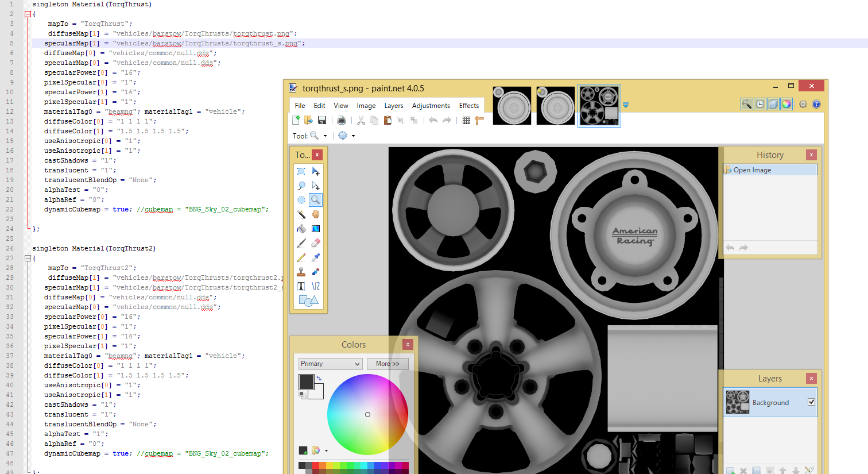Viewport: 868px width, 474px height.
Task: Click the Open file toolbar icon
Action: pos(308,120)
